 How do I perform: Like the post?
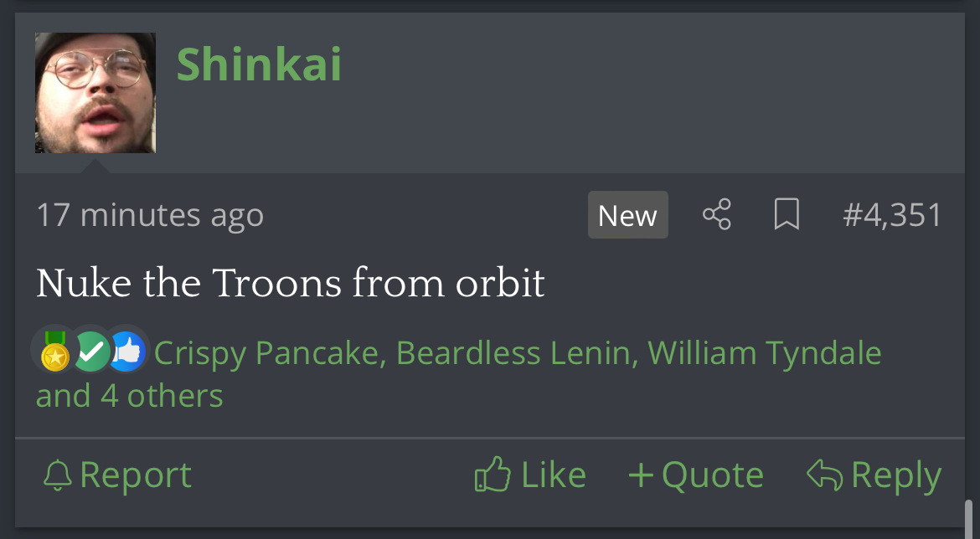coord(530,475)
